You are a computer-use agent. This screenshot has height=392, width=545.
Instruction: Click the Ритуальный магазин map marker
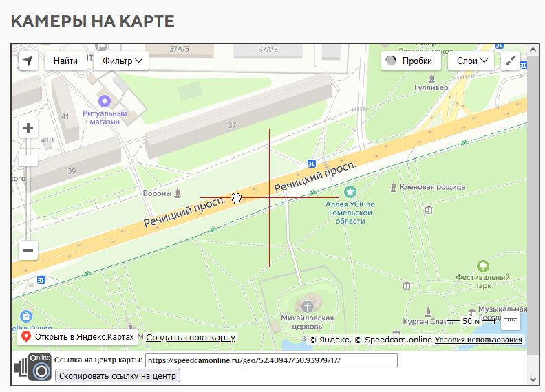[x=105, y=101]
